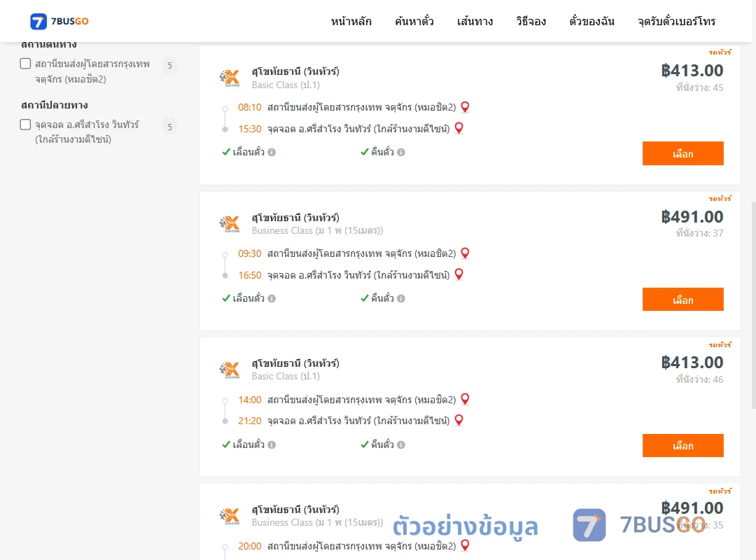Click map pin beside 09:30 departure station
Screen dimensions: 756x560
tap(465, 253)
